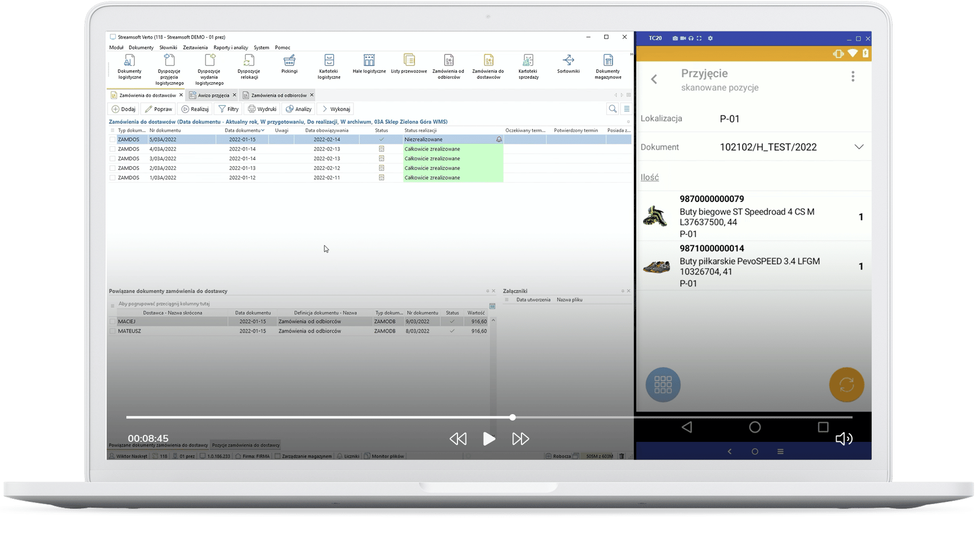Click the Realizuj button
The height and width of the screenshot is (533, 980).
click(195, 109)
